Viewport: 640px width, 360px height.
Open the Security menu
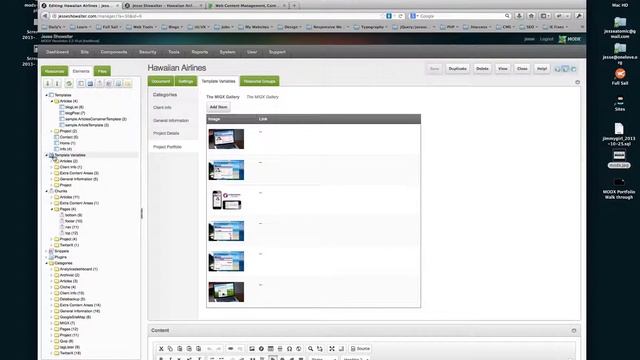point(147,52)
